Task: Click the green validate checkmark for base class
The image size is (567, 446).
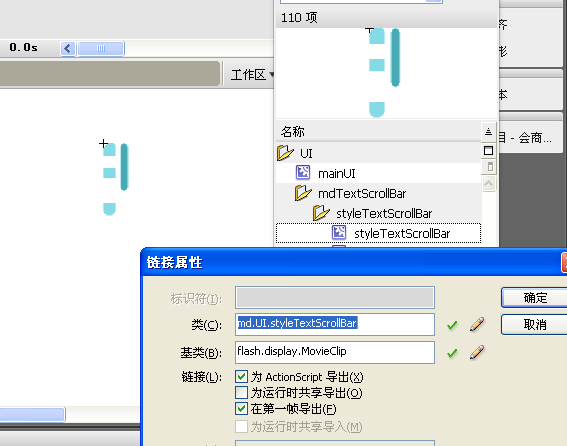Action: (x=452, y=353)
